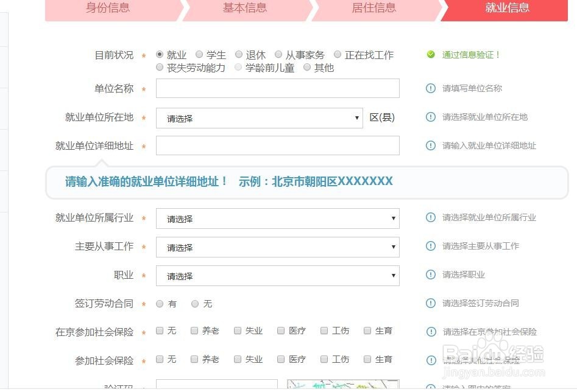This screenshot has width=577, height=392.
Task: Click the alert icon beside 请选择在京参加社会保险
Action: coord(431,331)
